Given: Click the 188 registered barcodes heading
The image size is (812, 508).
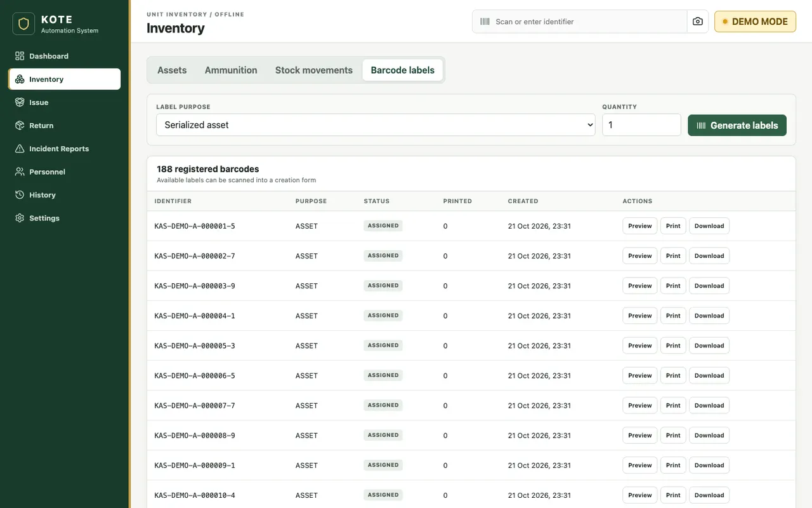Looking at the screenshot, I should tap(208, 169).
